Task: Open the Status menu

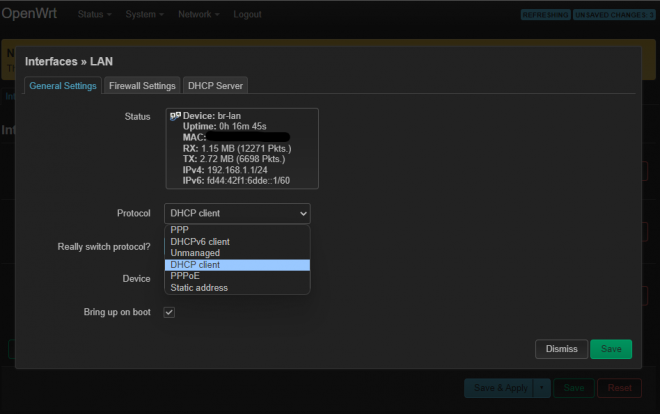Action: click(x=93, y=15)
